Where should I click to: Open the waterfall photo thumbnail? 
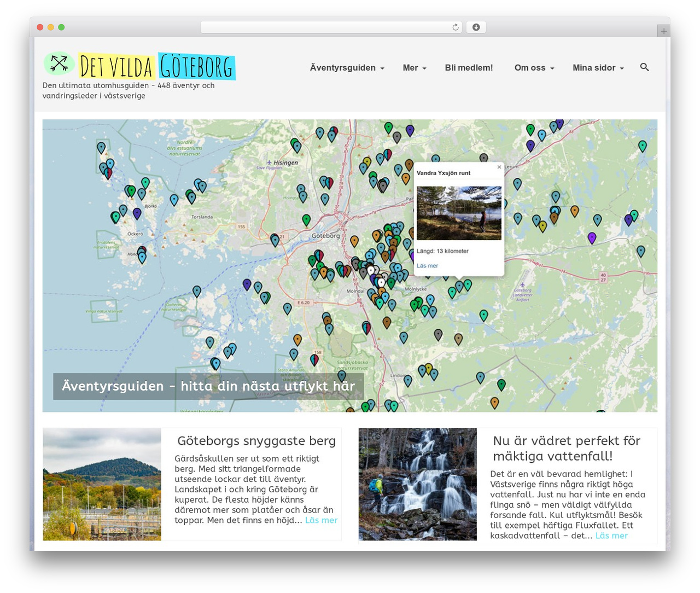click(418, 484)
